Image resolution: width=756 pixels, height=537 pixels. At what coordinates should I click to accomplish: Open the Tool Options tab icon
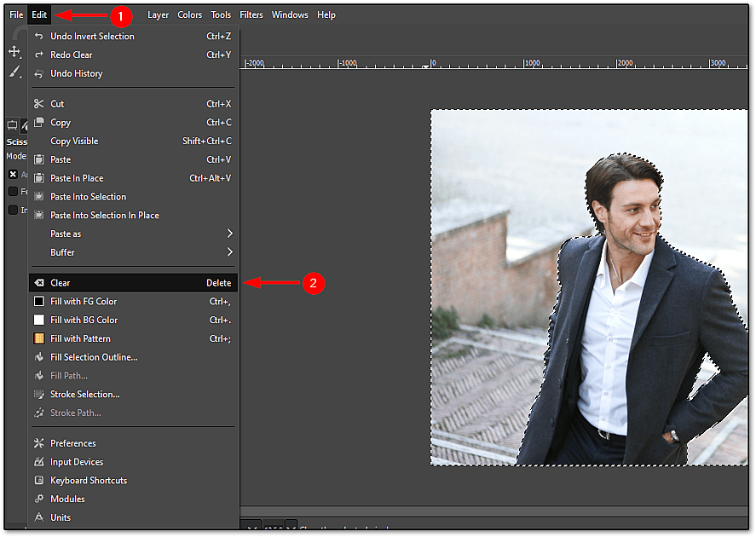[x=12, y=125]
